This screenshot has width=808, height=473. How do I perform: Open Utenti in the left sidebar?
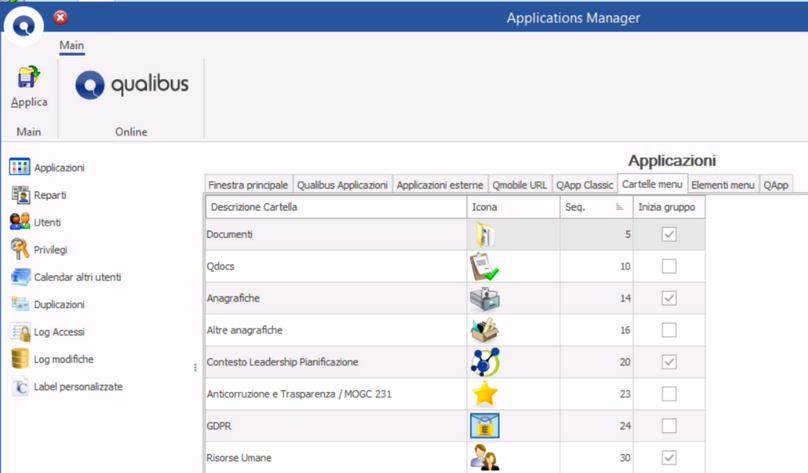click(x=47, y=222)
